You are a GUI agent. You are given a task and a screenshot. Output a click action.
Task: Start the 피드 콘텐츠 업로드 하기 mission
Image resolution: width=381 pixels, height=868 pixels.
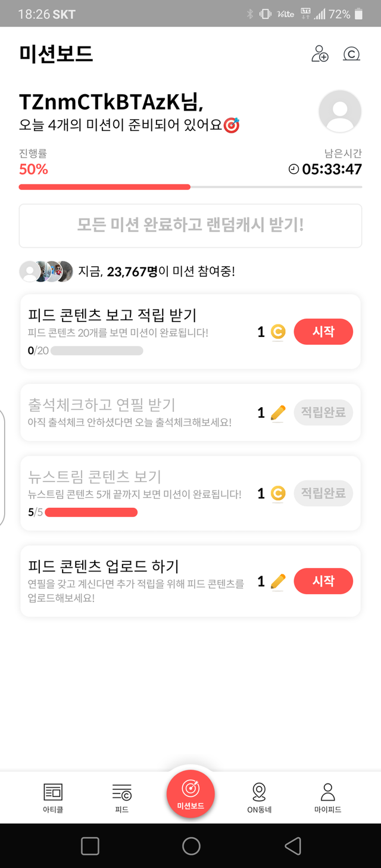[323, 581]
